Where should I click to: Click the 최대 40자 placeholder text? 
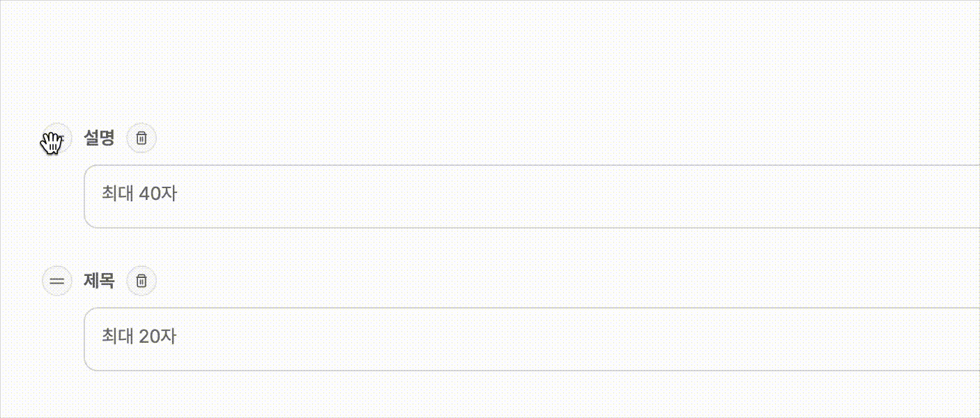[139, 194]
